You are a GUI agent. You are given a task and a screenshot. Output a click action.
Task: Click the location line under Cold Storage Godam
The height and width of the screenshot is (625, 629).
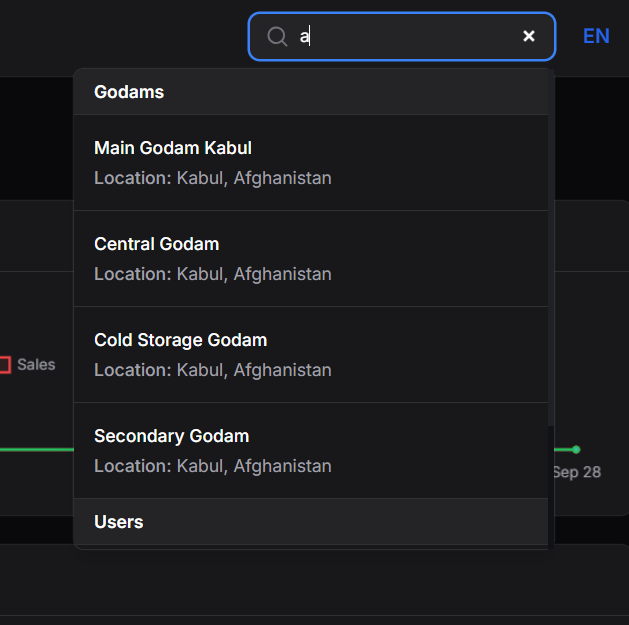[213, 370]
